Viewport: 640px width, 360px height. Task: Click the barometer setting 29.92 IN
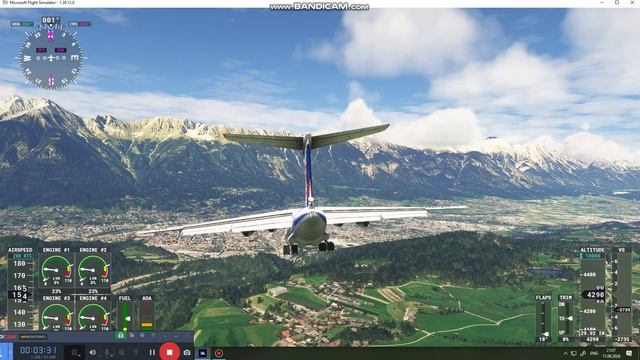click(593, 333)
